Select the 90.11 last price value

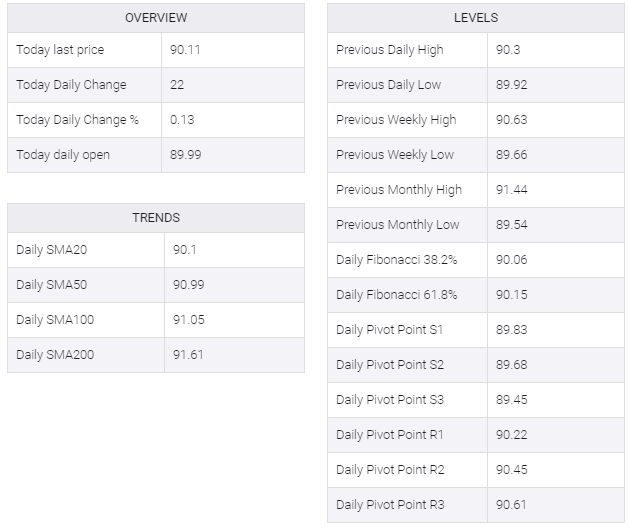[187, 50]
